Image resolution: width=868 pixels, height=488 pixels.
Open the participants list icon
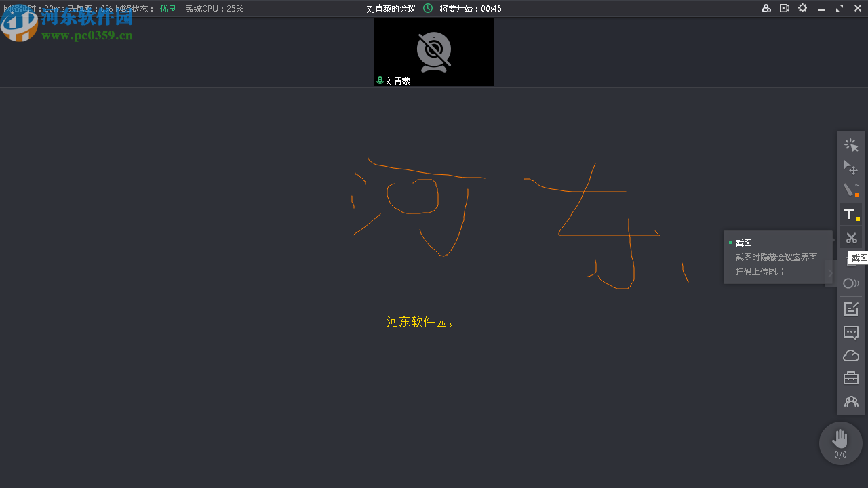[851, 401]
